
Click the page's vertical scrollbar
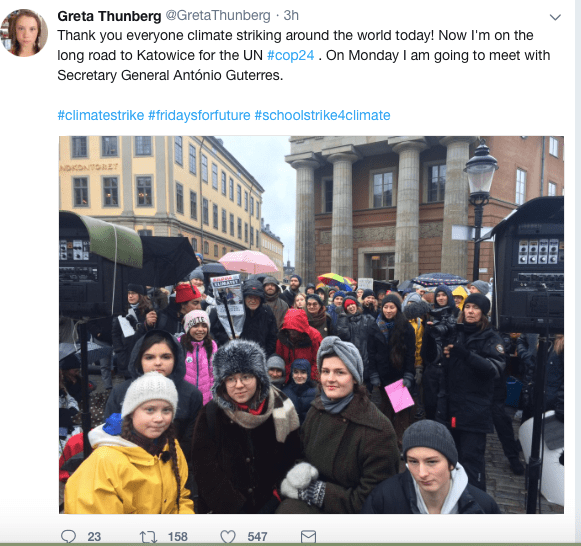578,273
